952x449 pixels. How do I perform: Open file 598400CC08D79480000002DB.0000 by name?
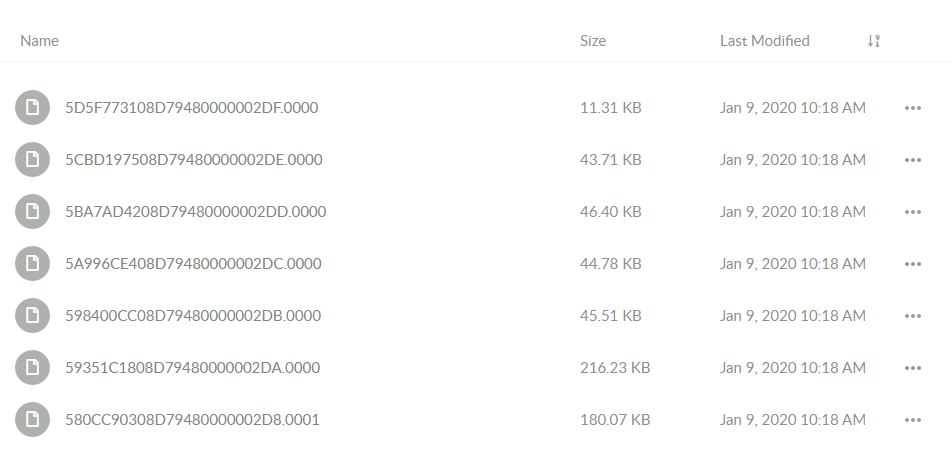tap(193, 316)
